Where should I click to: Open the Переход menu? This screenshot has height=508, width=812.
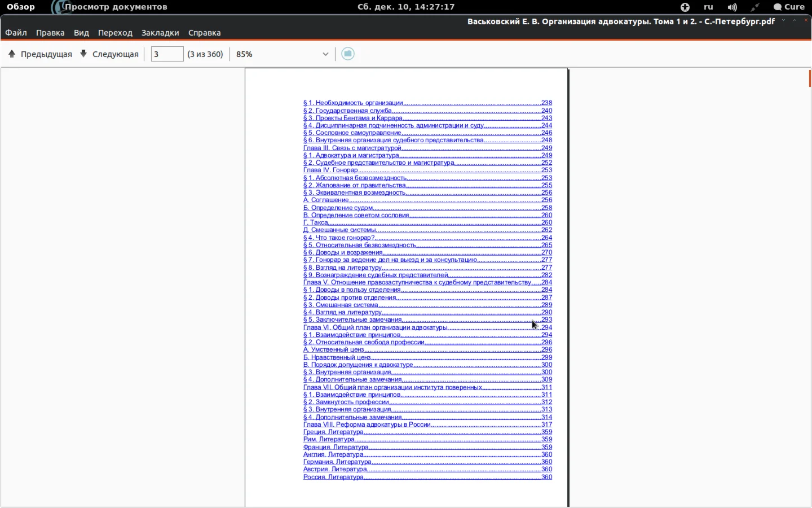tap(115, 33)
